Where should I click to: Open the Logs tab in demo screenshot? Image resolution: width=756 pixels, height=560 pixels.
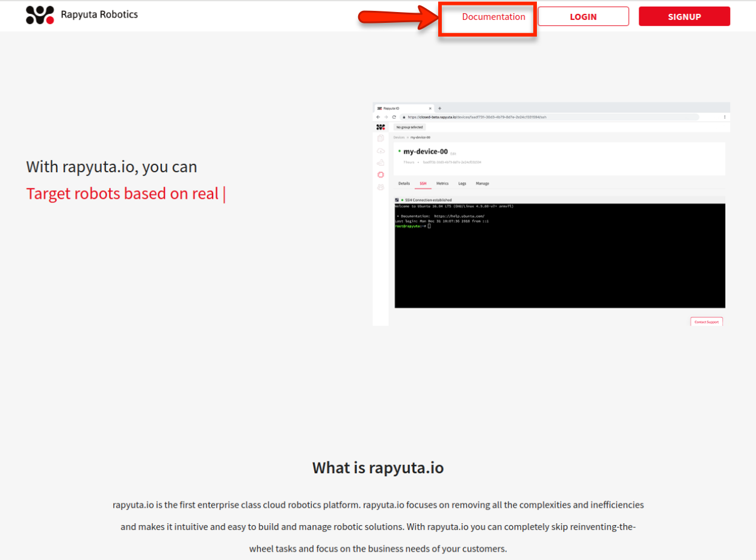click(x=462, y=183)
